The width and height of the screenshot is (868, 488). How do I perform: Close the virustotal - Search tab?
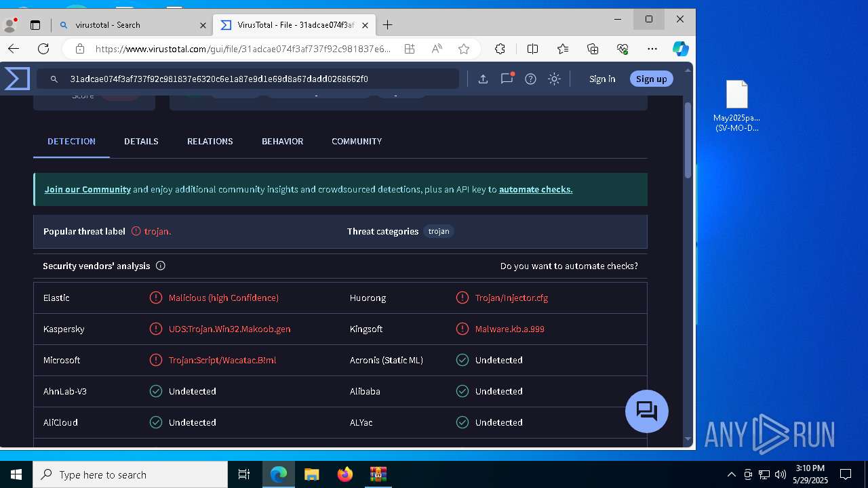(203, 25)
